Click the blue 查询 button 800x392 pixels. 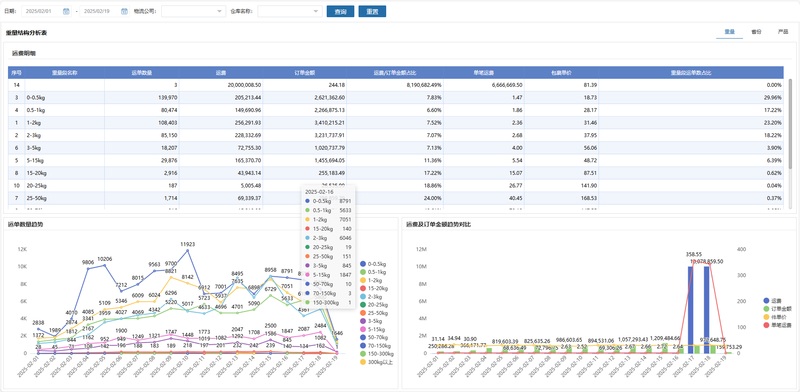(x=340, y=11)
